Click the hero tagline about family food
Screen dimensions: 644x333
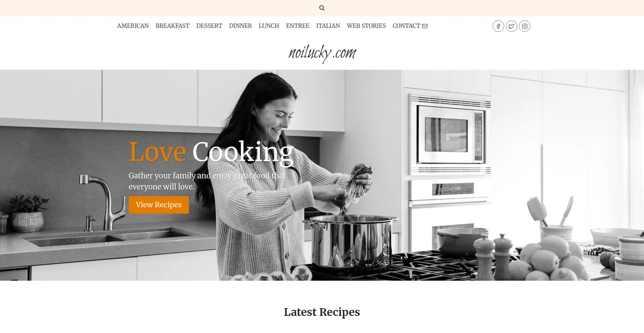pos(207,181)
